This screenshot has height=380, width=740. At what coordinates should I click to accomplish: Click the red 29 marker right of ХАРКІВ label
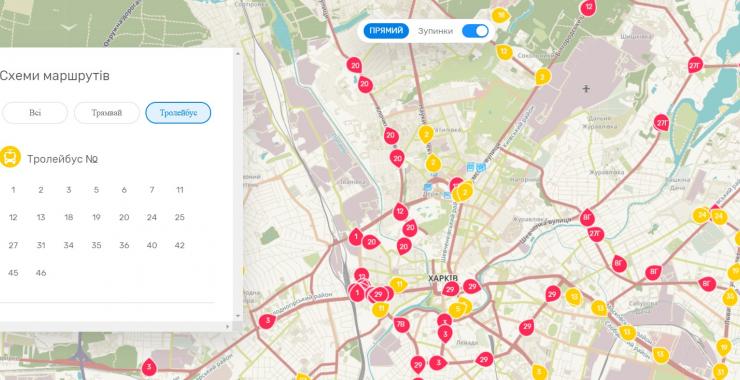point(471,286)
